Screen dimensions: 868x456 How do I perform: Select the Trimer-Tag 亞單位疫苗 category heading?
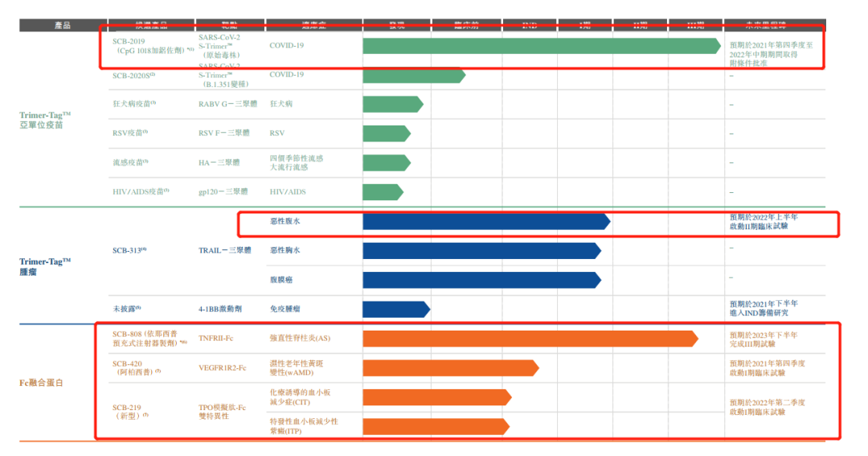[45, 120]
